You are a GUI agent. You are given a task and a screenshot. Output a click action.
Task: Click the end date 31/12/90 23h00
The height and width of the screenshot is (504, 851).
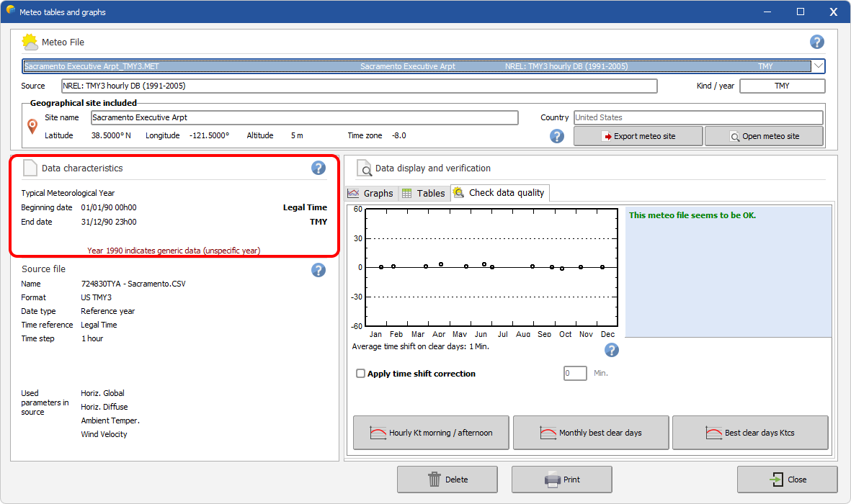(x=109, y=222)
